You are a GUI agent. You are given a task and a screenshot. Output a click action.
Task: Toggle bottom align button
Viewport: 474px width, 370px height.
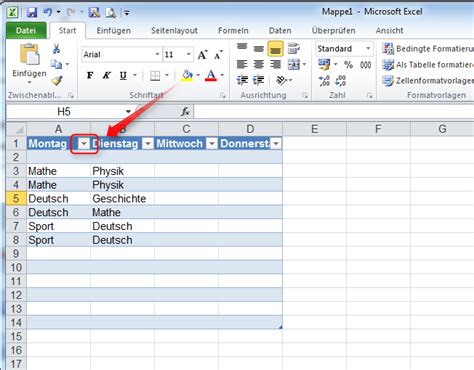point(275,49)
